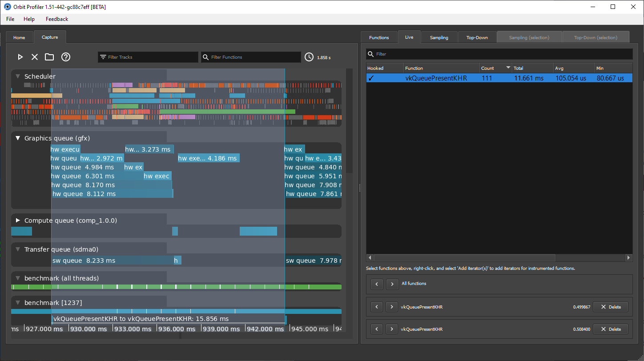644x361 pixels.
Task: Select the vkQueuePresentKHR function cell
Action: coord(441,78)
